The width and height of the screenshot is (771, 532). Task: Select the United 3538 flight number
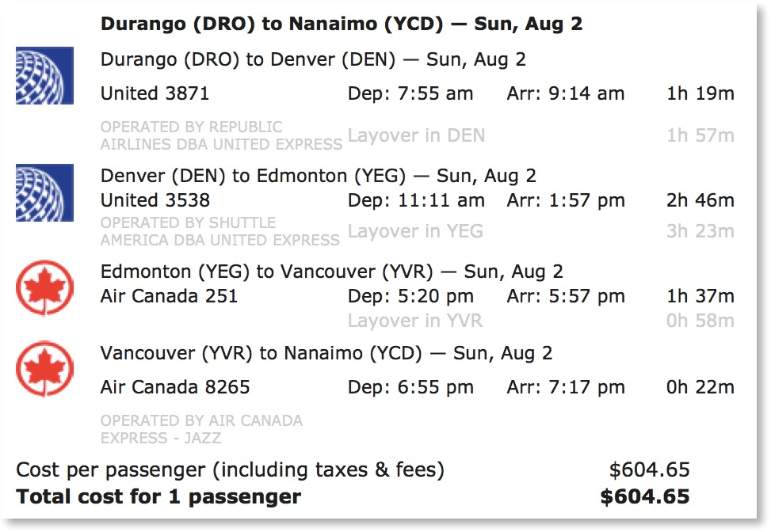coord(155,200)
